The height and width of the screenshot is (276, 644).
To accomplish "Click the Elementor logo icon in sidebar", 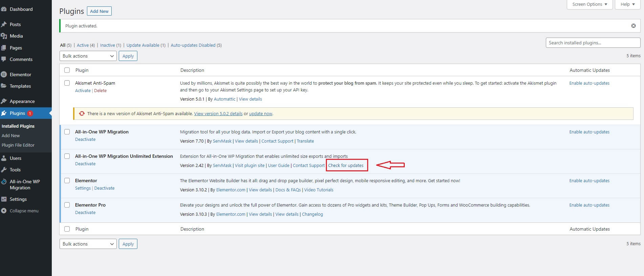I will tap(4, 75).
